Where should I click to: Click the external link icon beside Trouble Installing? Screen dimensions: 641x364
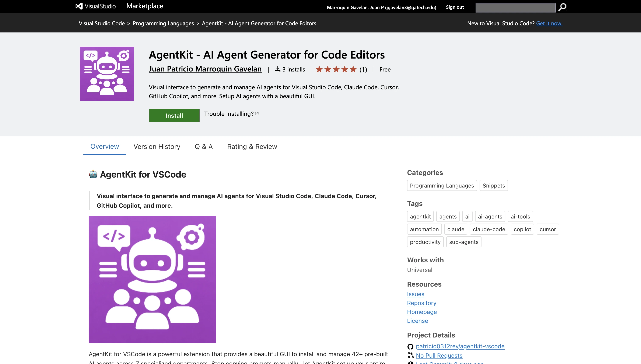(x=257, y=114)
